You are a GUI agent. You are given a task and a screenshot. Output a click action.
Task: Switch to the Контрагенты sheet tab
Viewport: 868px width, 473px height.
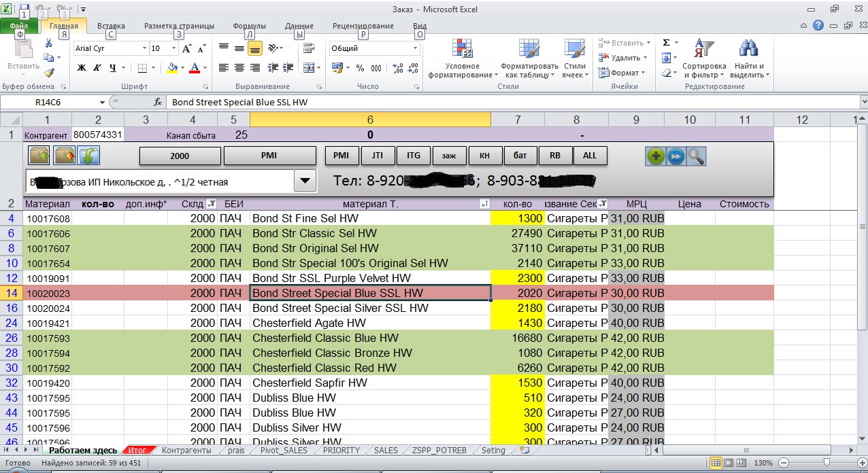(186, 450)
